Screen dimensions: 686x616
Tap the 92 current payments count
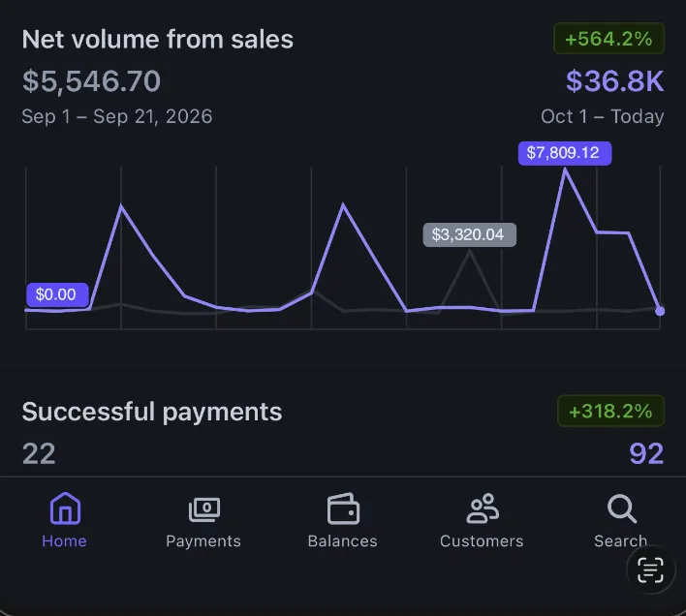[x=646, y=454]
